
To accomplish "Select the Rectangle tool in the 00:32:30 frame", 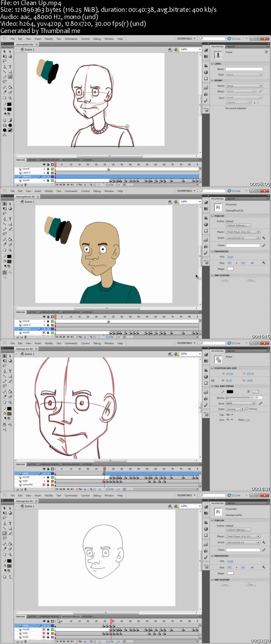I will (x=10, y=528).
